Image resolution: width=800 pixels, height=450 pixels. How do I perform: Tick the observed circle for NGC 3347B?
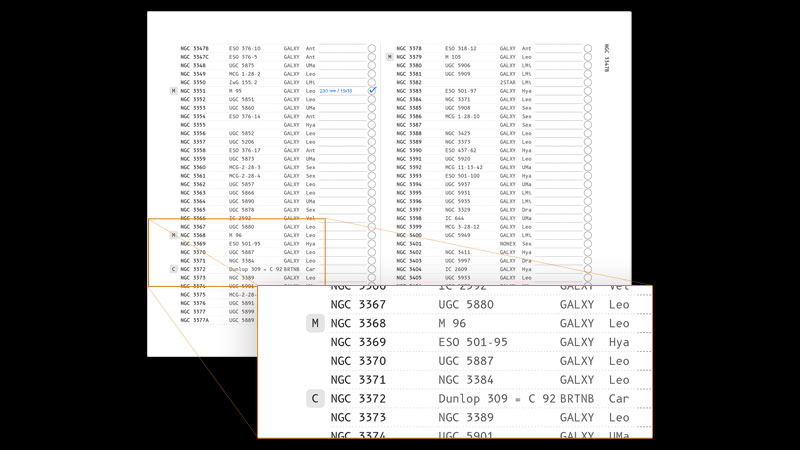(x=372, y=48)
